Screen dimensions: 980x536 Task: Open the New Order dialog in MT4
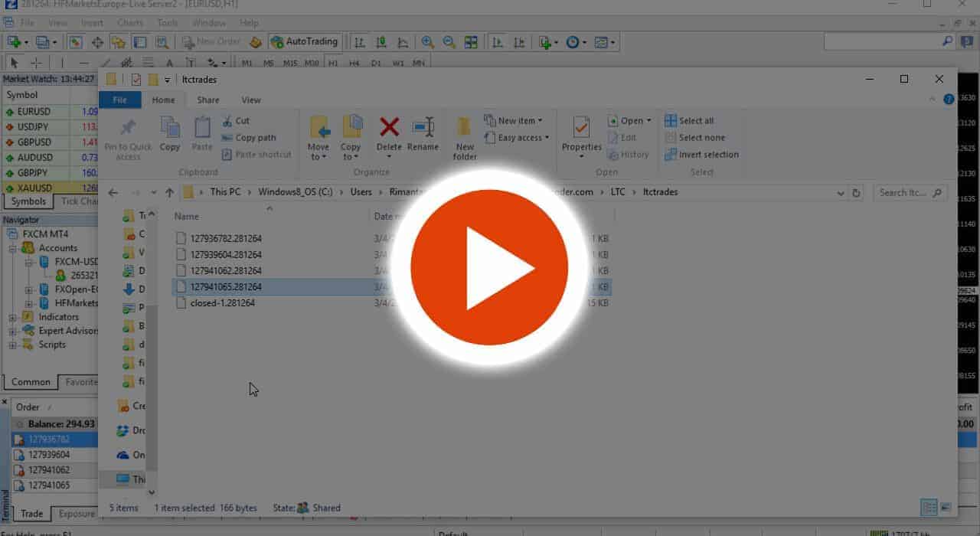tap(211, 41)
